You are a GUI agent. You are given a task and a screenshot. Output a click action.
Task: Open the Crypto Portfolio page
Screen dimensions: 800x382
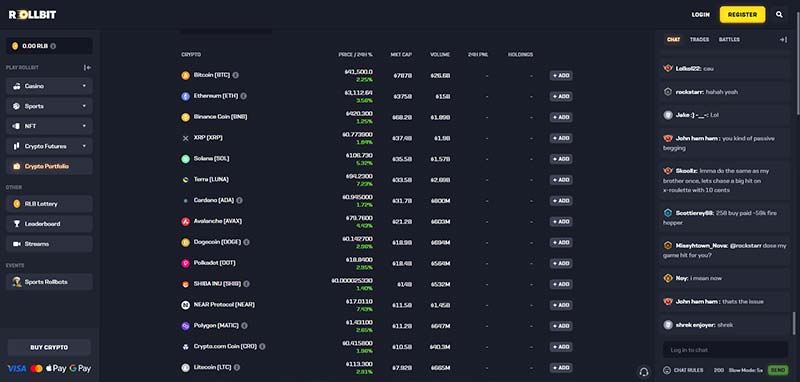tap(49, 166)
